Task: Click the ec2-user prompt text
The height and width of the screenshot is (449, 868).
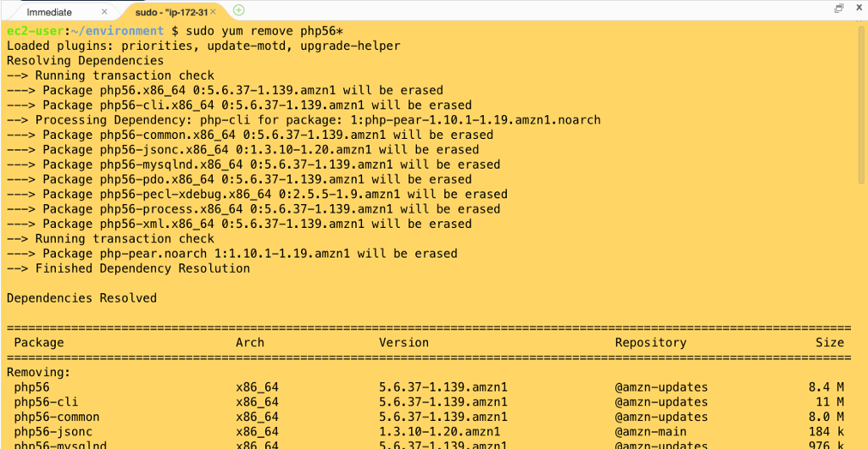Action: pyautogui.click(x=31, y=30)
